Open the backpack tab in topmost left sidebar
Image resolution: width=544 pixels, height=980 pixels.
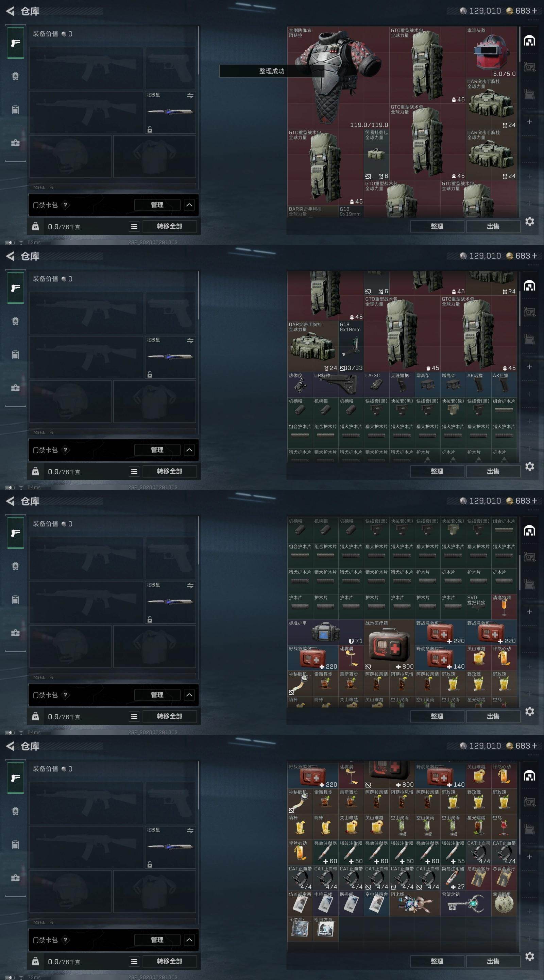pyautogui.click(x=15, y=110)
